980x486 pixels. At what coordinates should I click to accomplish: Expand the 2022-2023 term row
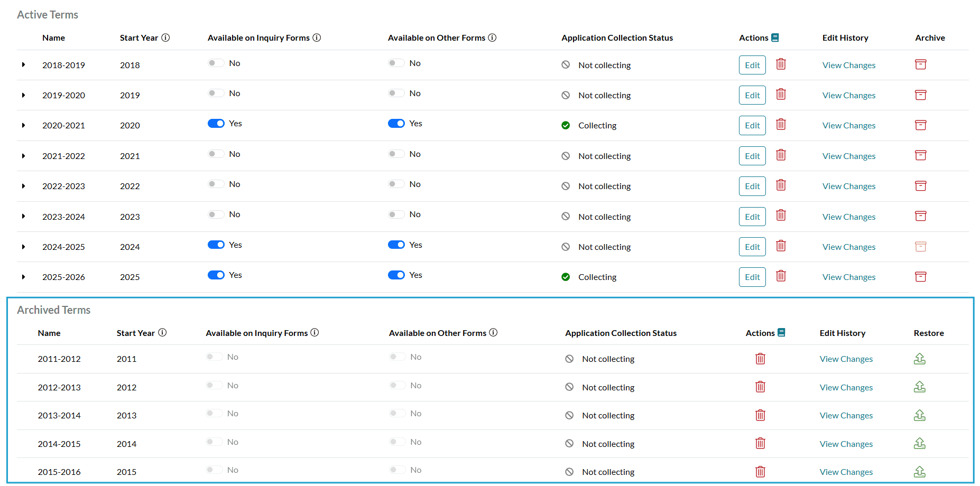point(23,186)
